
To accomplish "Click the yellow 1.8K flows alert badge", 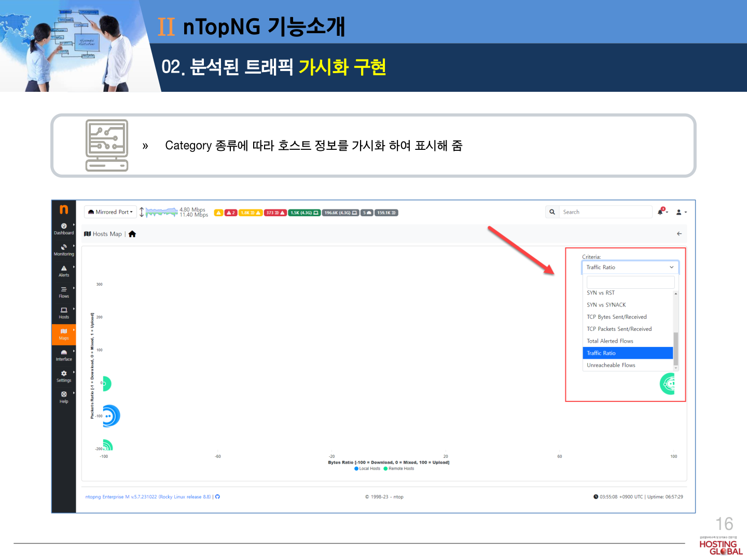I will (251, 213).
